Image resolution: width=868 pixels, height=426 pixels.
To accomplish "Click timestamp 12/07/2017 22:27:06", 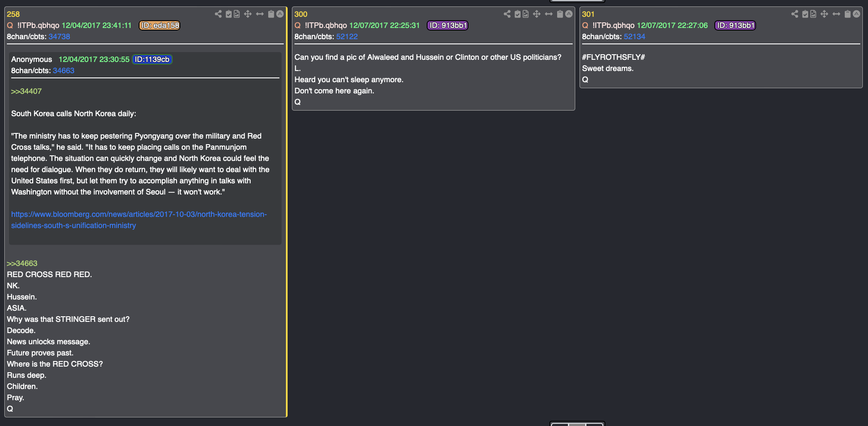I will click(x=672, y=25).
